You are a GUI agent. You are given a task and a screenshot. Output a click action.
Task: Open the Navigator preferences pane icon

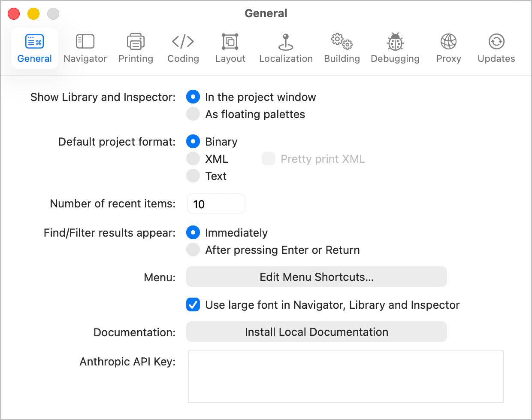(85, 42)
